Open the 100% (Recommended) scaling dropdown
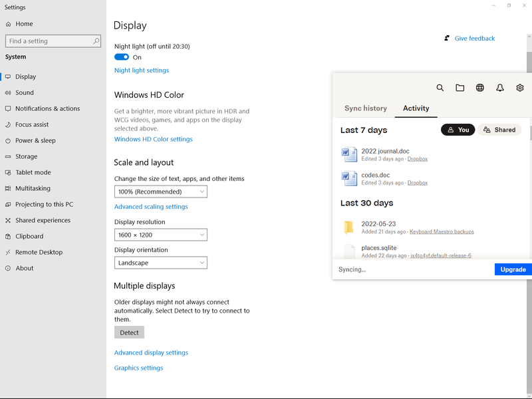Viewport: 532px width, 399px height. [161, 192]
